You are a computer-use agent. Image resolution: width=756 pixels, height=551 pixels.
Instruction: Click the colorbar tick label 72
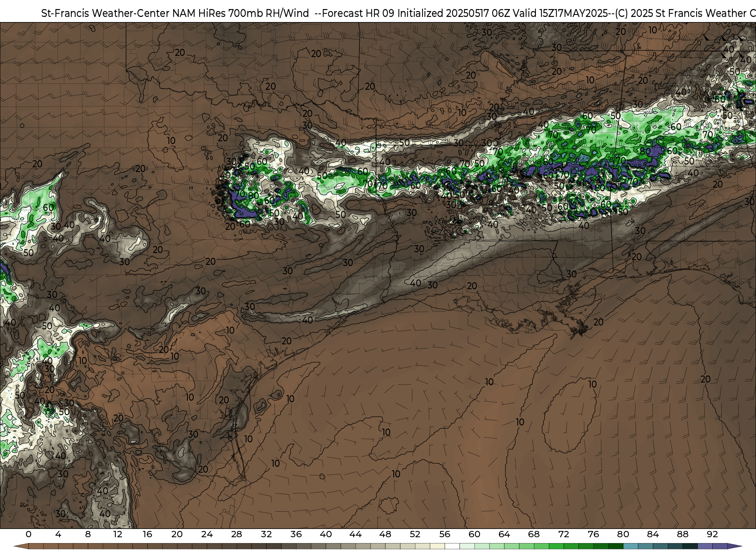(563, 534)
